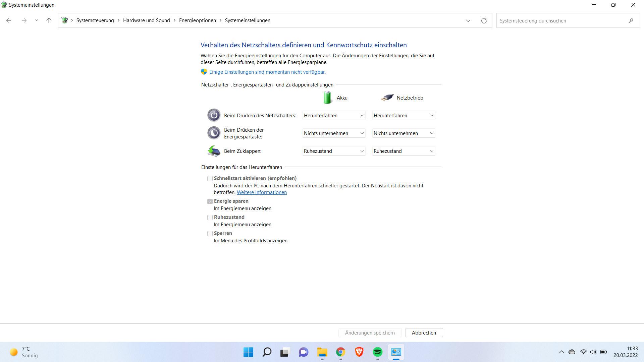Click Weitere Informationen link
This screenshot has width=644, height=362.
click(x=262, y=192)
